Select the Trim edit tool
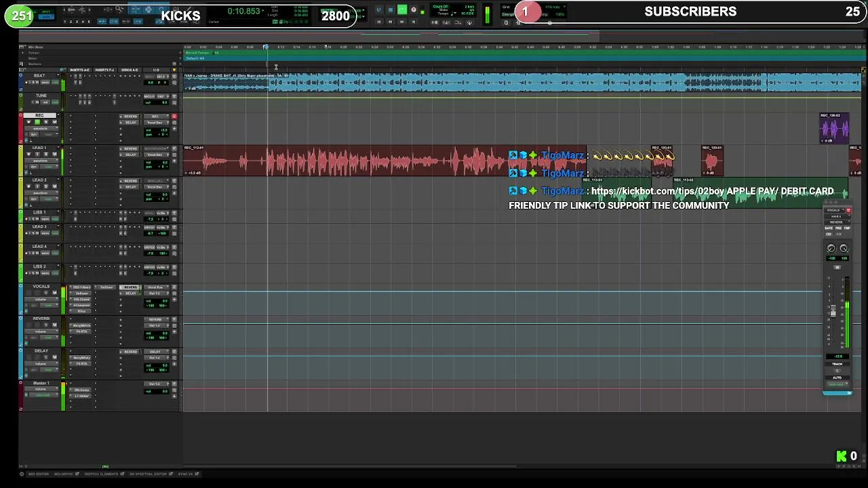Viewport: 868px width, 488px height. pyautogui.click(x=135, y=9)
